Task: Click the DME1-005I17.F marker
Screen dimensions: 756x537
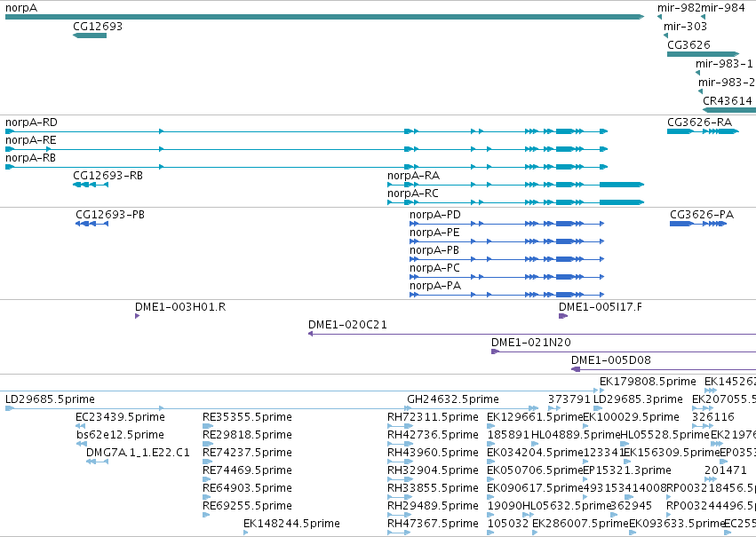Action: pyautogui.click(x=563, y=316)
